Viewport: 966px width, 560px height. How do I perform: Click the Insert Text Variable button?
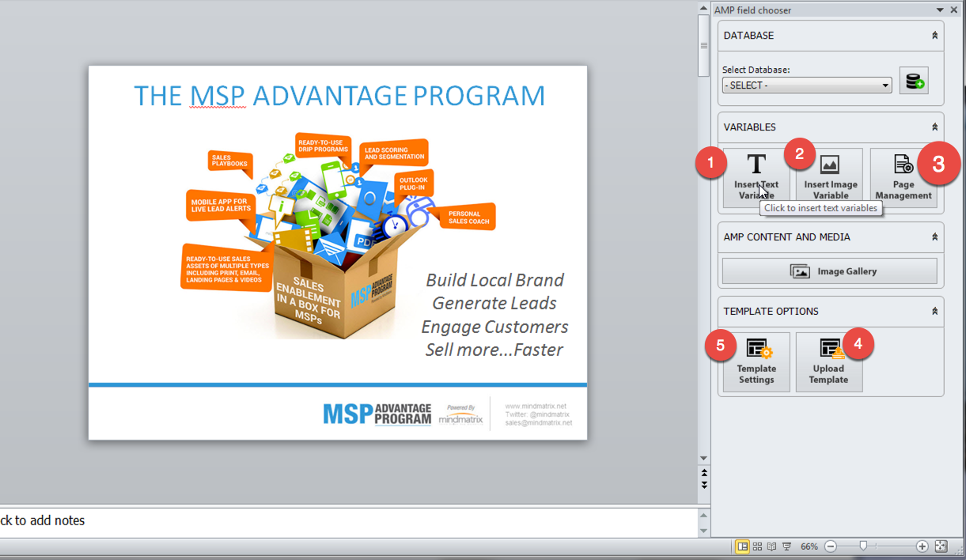point(756,178)
